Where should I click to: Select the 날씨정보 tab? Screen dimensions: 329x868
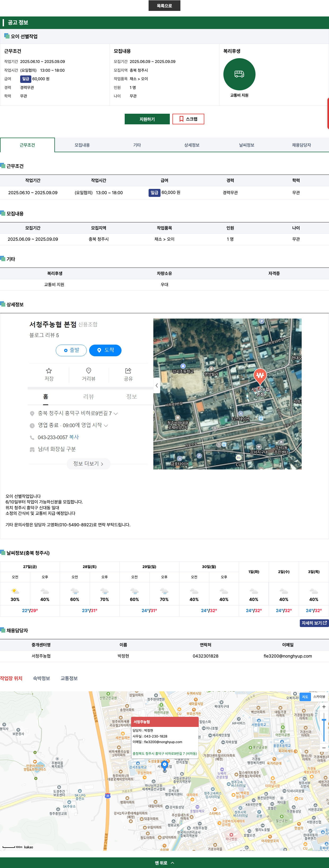[x=246, y=145]
